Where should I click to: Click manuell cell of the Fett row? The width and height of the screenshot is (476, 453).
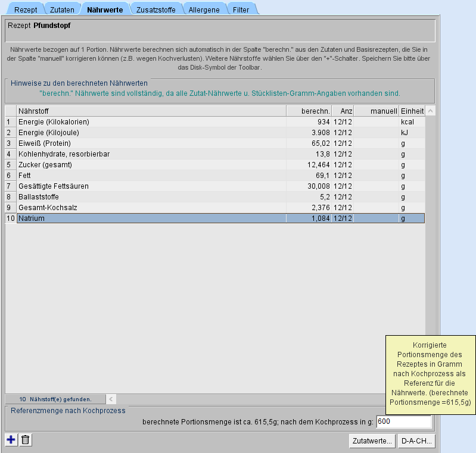coord(377,176)
